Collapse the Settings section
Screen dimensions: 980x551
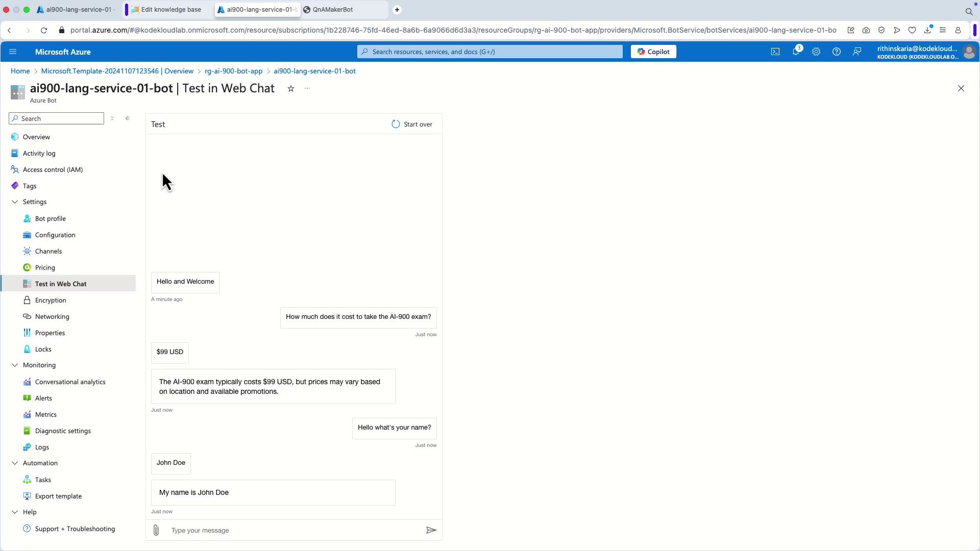click(x=15, y=202)
